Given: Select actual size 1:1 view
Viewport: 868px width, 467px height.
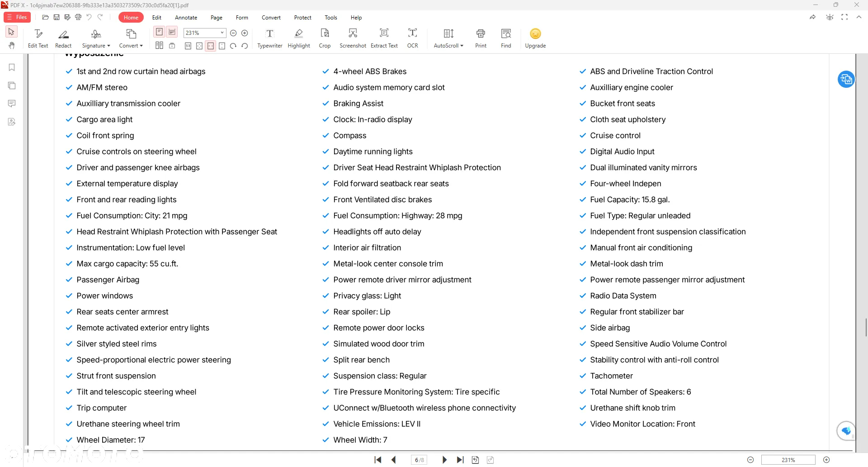Looking at the screenshot, I should tap(188, 46).
